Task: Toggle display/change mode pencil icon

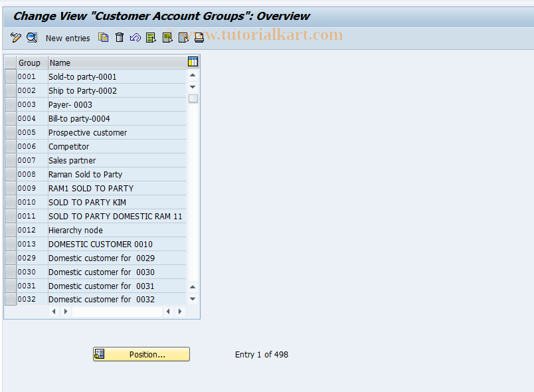Action: pos(15,37)
